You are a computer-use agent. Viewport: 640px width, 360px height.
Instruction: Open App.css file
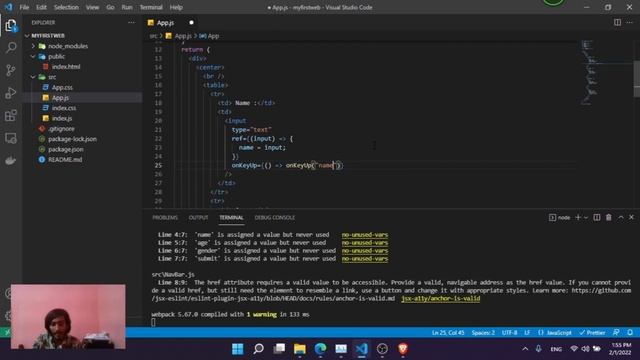pyautogui.click(x=62, y=87)
